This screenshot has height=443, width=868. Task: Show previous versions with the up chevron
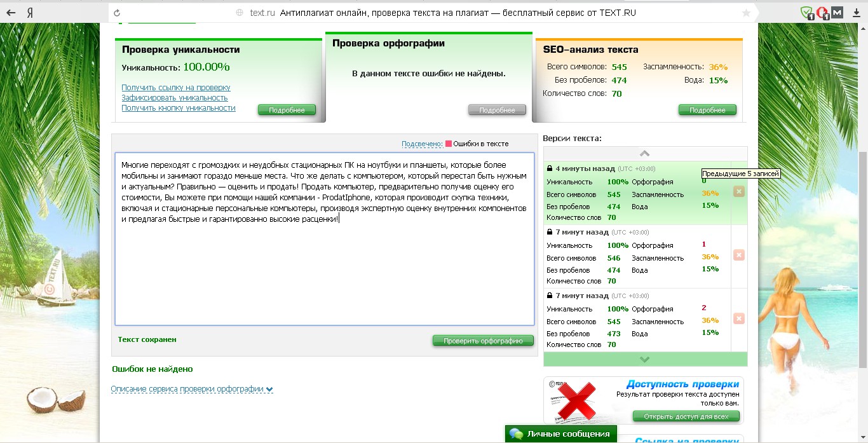click(645, 153)
